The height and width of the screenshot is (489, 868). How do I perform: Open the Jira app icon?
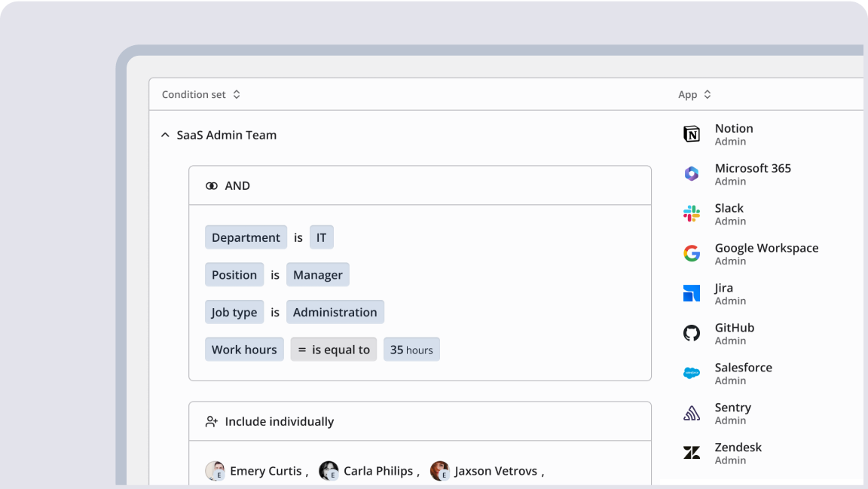point(691,293)
